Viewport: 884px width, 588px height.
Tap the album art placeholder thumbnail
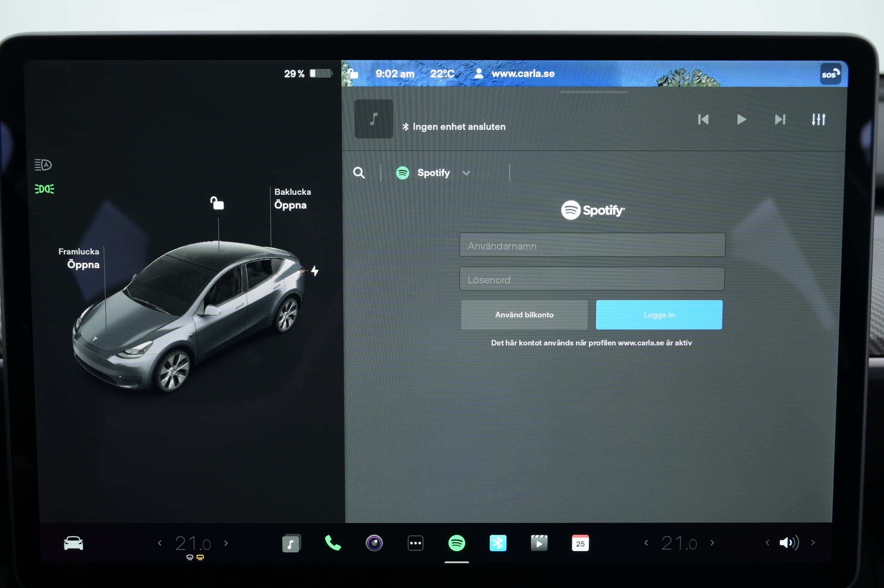click(373, 119)
